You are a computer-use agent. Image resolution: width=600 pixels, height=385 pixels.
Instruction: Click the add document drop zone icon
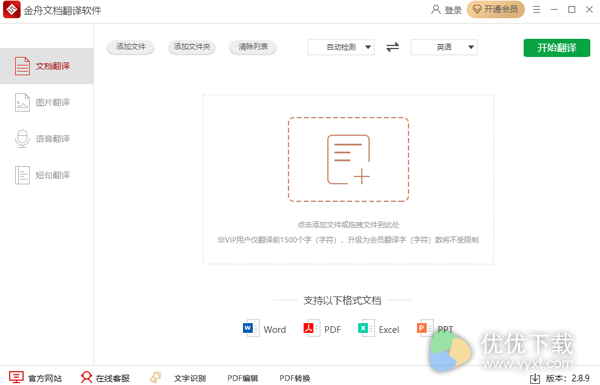(348, 159)
